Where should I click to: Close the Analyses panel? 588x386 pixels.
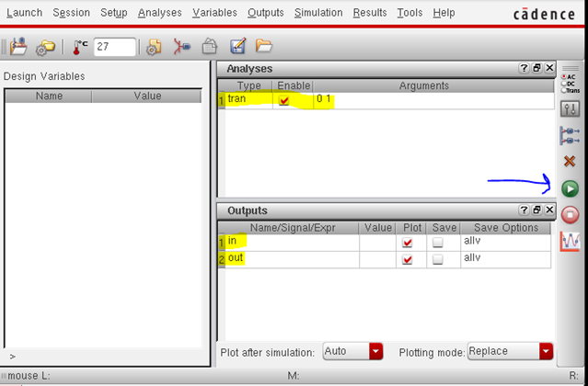(x=549, y=68)
